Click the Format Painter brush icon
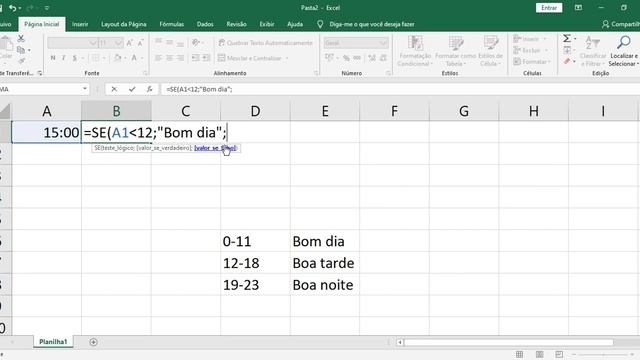Screen dimensions: 640x360 pyautogui.click(x=21, y=61)
